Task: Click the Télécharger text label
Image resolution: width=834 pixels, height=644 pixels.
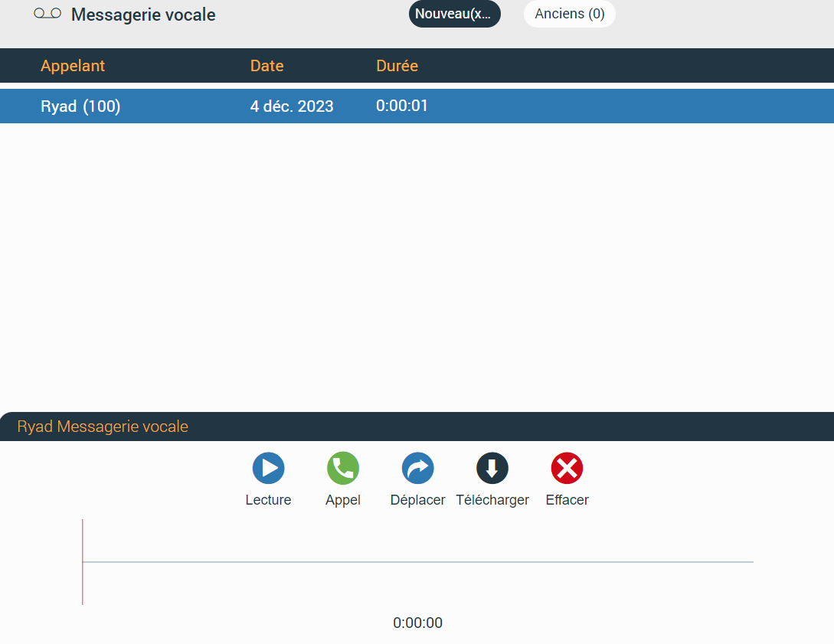Action: click(x=492, y=500)
